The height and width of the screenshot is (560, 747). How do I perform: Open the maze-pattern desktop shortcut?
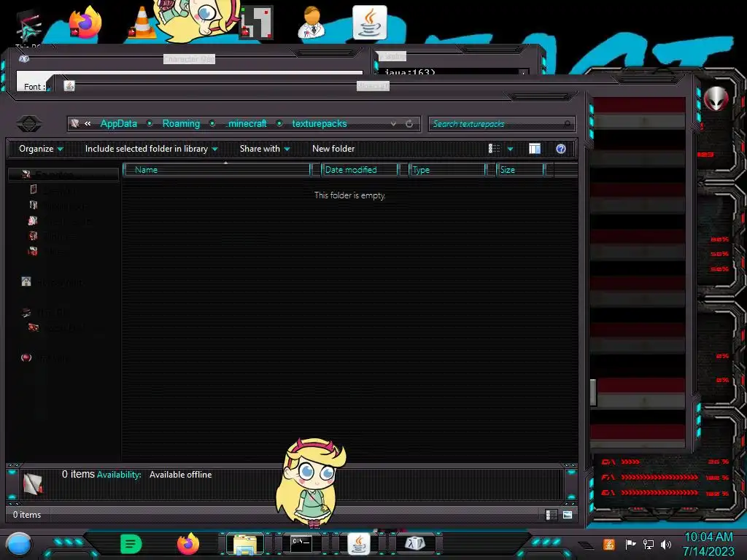pos(256,22)
